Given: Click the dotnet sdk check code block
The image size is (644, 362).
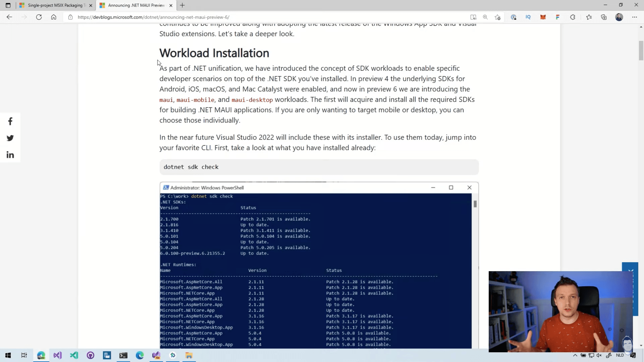Looking at the screenshot, I should click(319, 167).
